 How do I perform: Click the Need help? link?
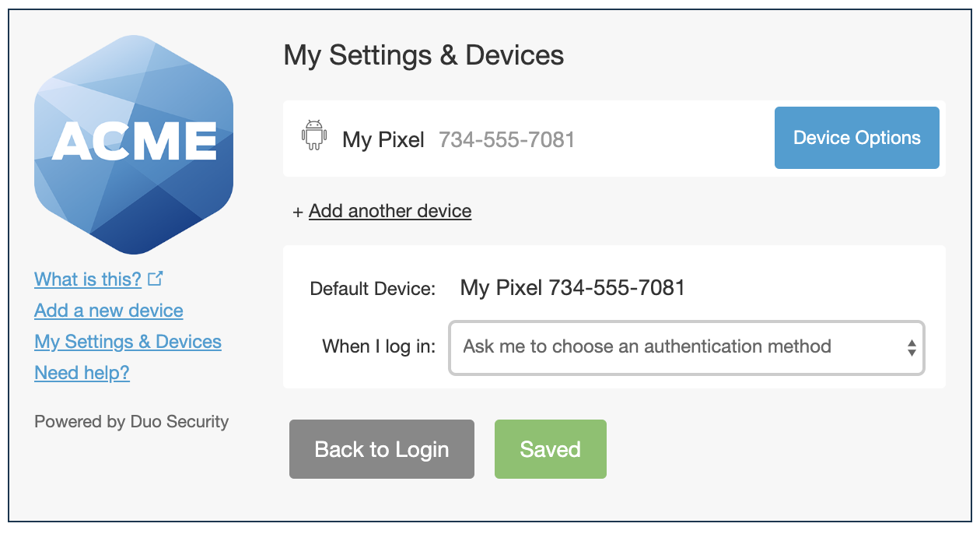coord(82,372)
